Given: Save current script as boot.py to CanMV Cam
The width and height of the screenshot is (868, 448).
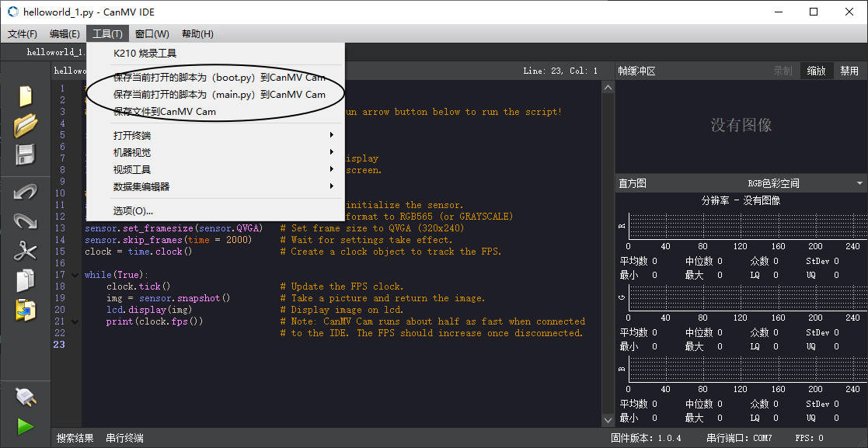Looking at the screenshot, I should [216, 78].
